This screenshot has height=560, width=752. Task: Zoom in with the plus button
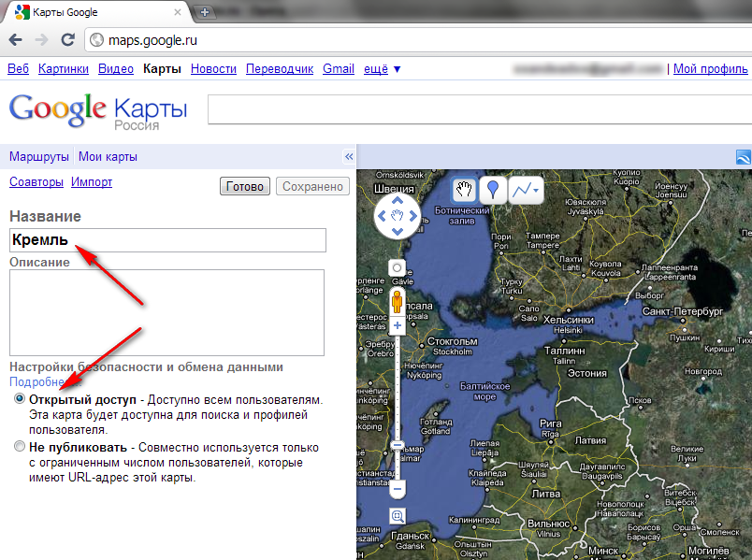[398, 325]
